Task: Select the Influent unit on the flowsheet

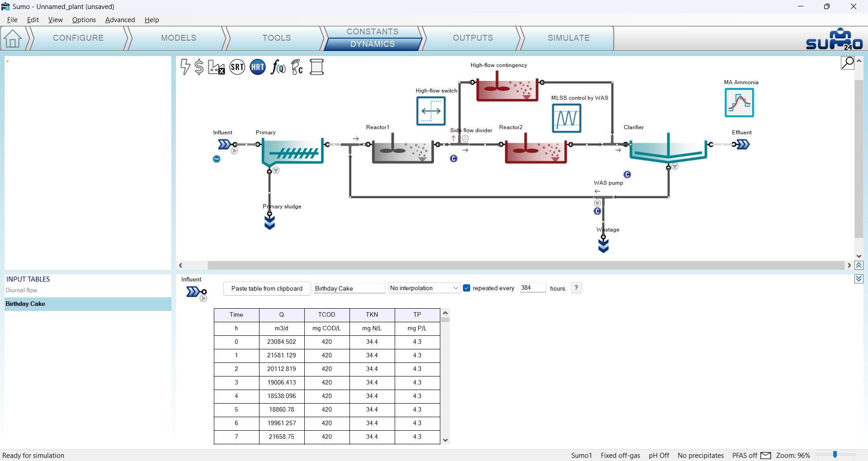Action: [x=225, y=144]
